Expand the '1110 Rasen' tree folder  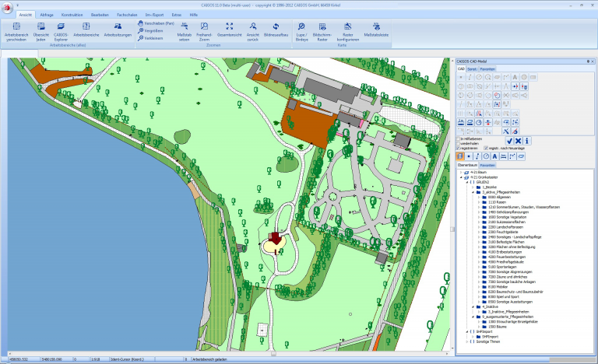click(479, 202)
